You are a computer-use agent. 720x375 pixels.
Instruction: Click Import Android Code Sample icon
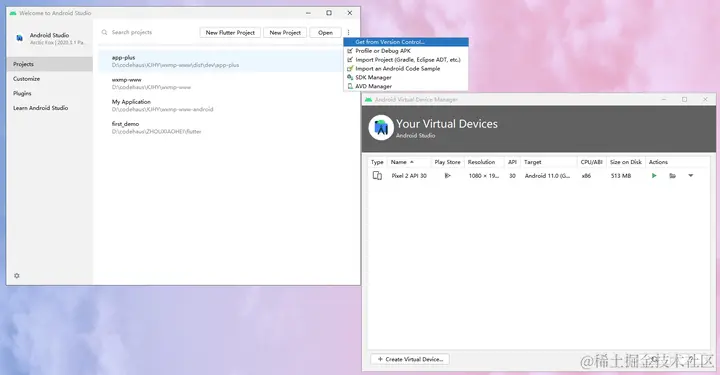[350, 68]
